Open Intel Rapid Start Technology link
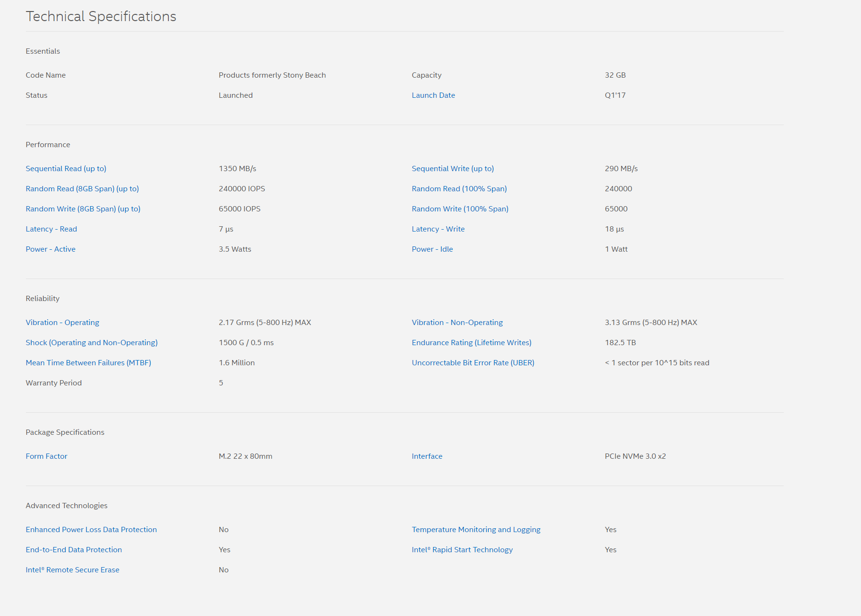The image size is (861, 616). pyautogui.click(x=462, y=550)
